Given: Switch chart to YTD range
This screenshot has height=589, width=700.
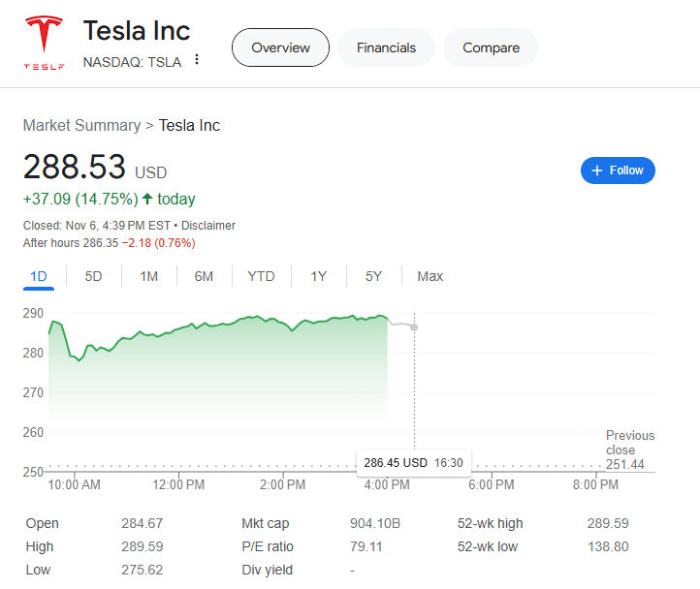Looking at the screenshot, I should coord(261,277).
